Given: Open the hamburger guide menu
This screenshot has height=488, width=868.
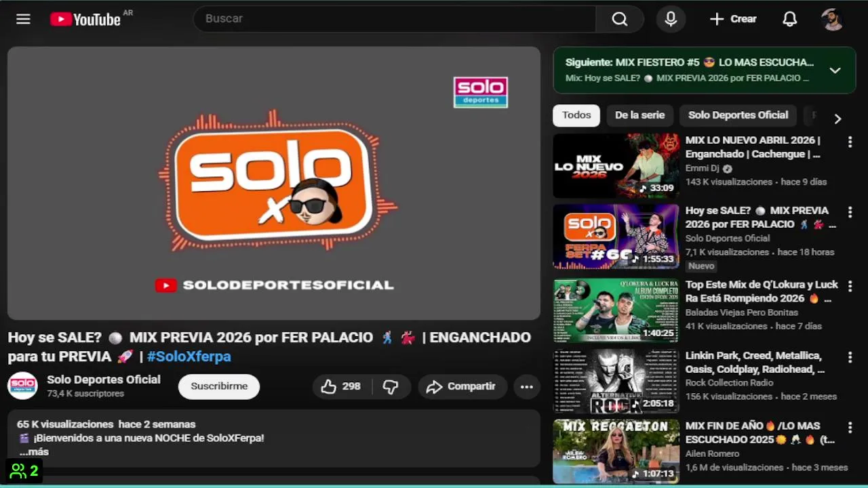Looking at the screenshot, I should (23, 19).
